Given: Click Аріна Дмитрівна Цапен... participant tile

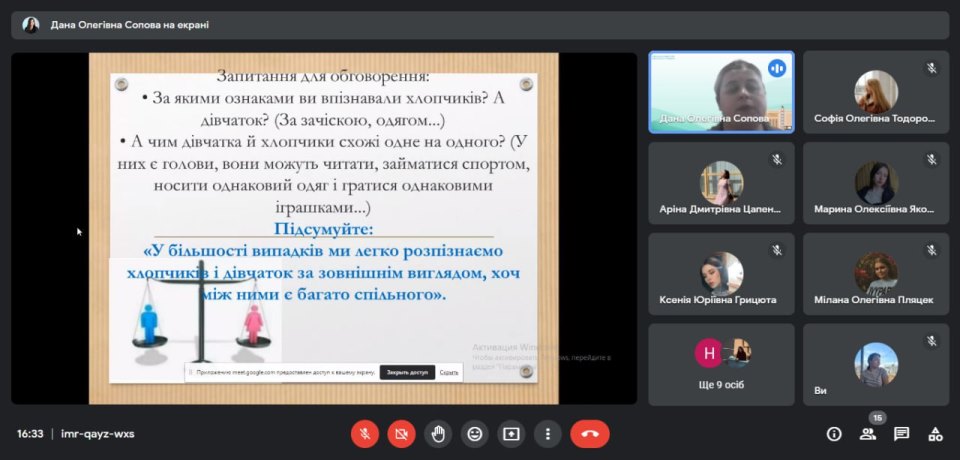Looking at the screenshot, I should click(721, 183).
